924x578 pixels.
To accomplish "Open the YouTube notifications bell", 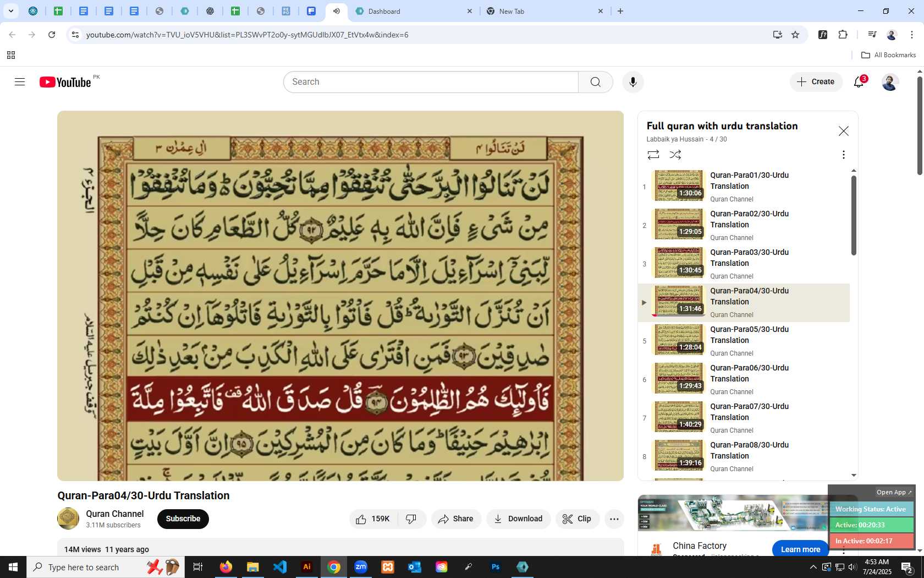I will click(x=859, y=82).
